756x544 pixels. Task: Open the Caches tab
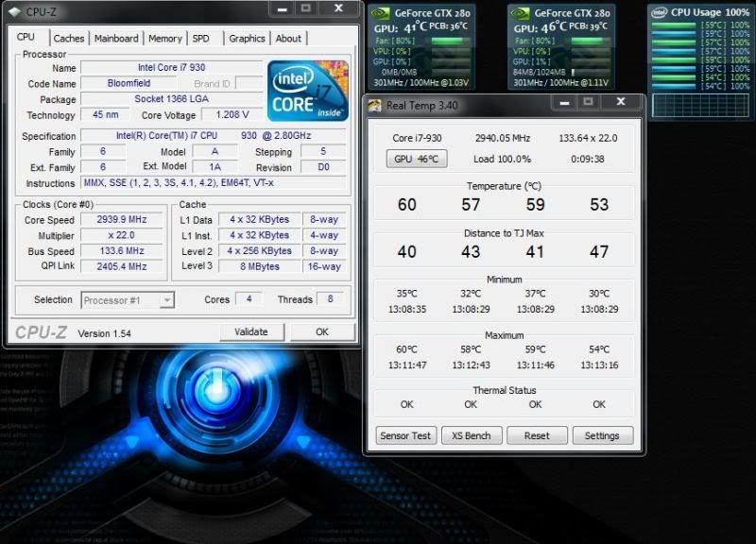[x=70, y=38]
